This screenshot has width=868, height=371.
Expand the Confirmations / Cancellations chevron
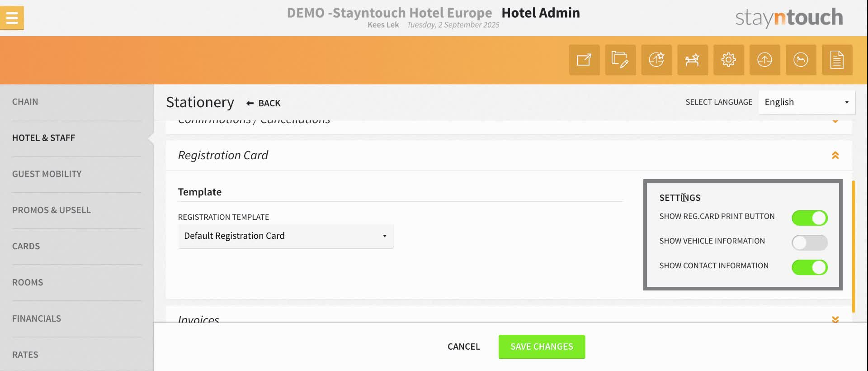[835, 121]
